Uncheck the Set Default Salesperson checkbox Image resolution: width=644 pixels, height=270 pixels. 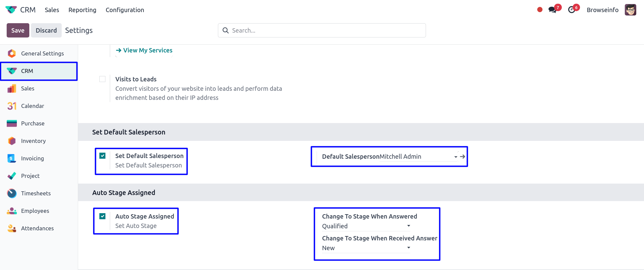click(x=102, y=156)
